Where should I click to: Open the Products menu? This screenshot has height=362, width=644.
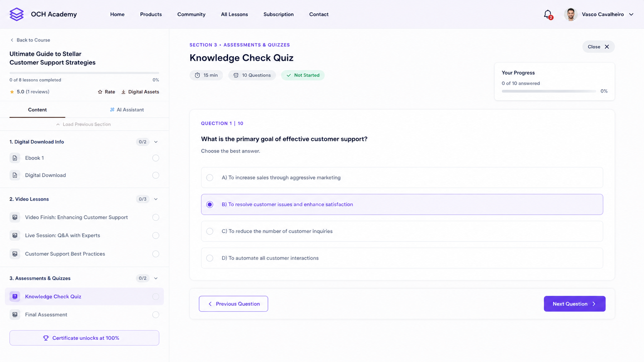[151, 15]
